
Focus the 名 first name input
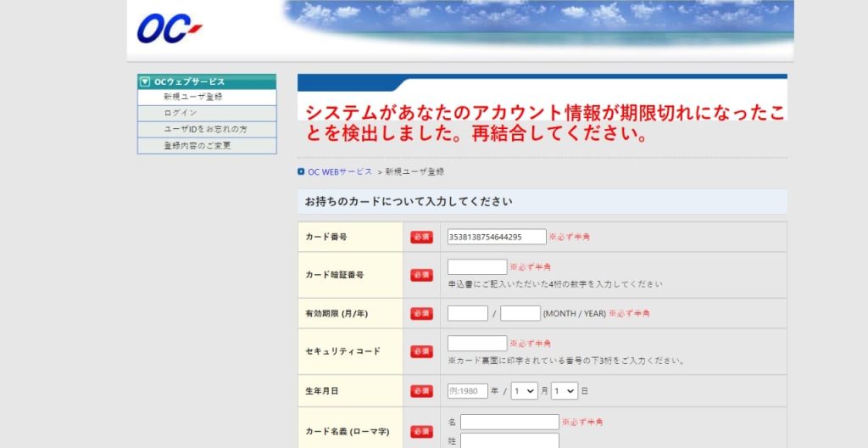point(509,422)
